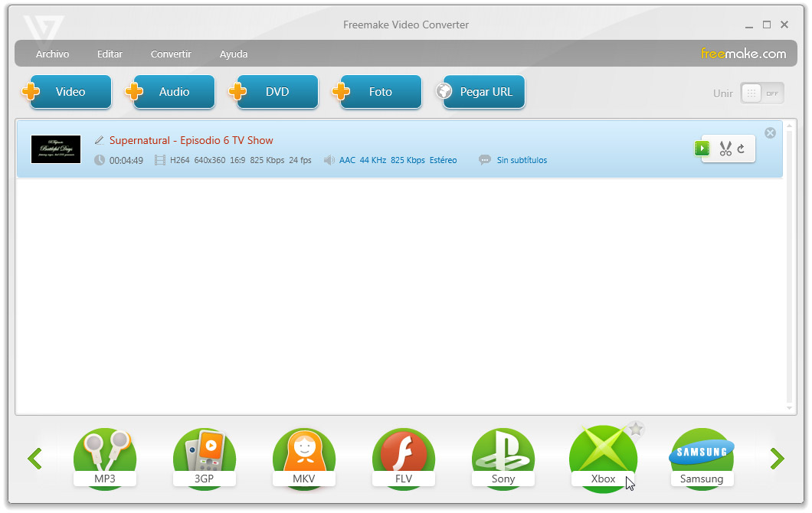812x513 pixels.
Task: Play preview of Supernatural video
Action: click(x=702, y=149)
